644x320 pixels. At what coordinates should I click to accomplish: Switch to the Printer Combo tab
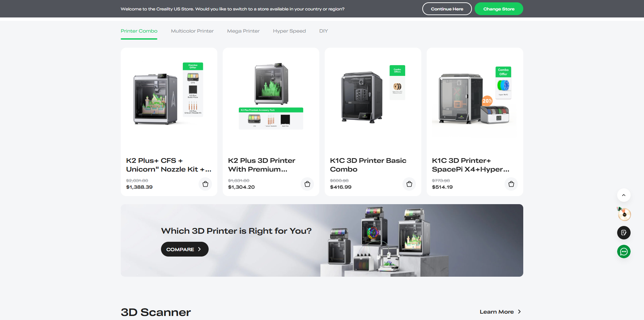click(139, 31)
